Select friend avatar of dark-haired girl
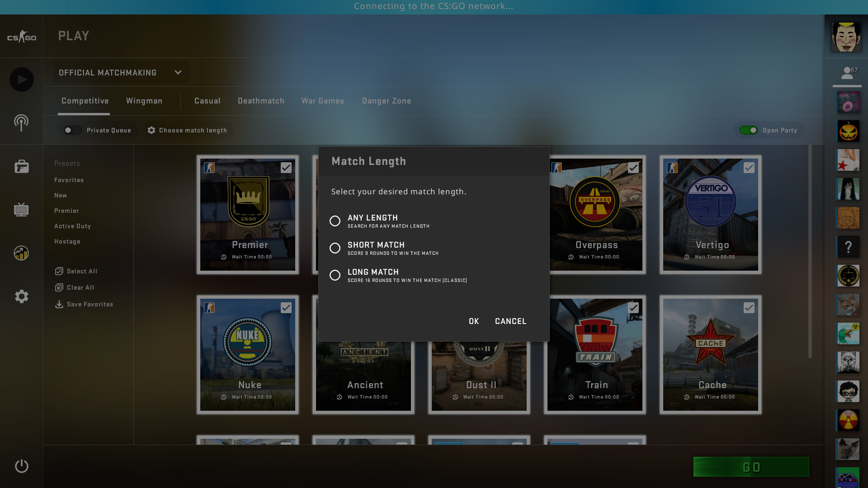 tap(848, 189)
